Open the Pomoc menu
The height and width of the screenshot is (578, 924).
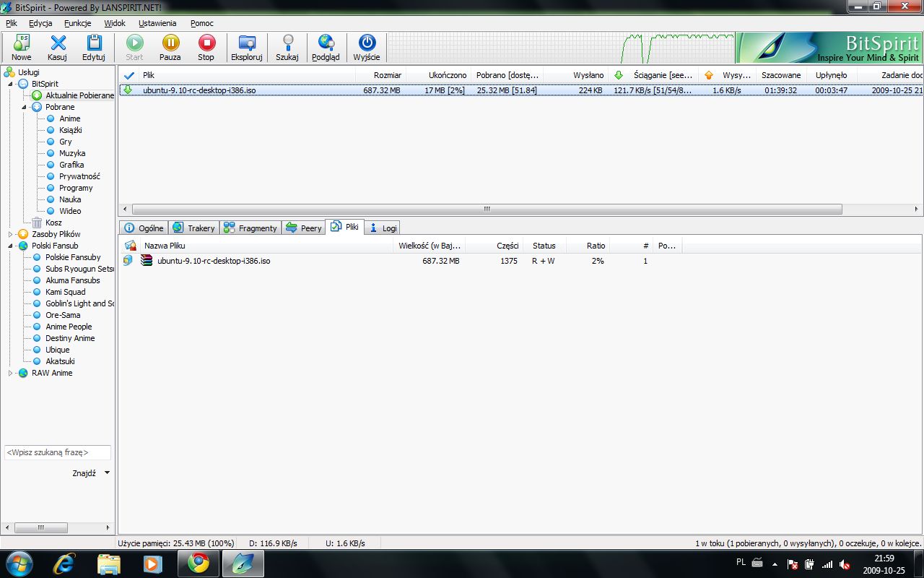click(x=202, y=23)
